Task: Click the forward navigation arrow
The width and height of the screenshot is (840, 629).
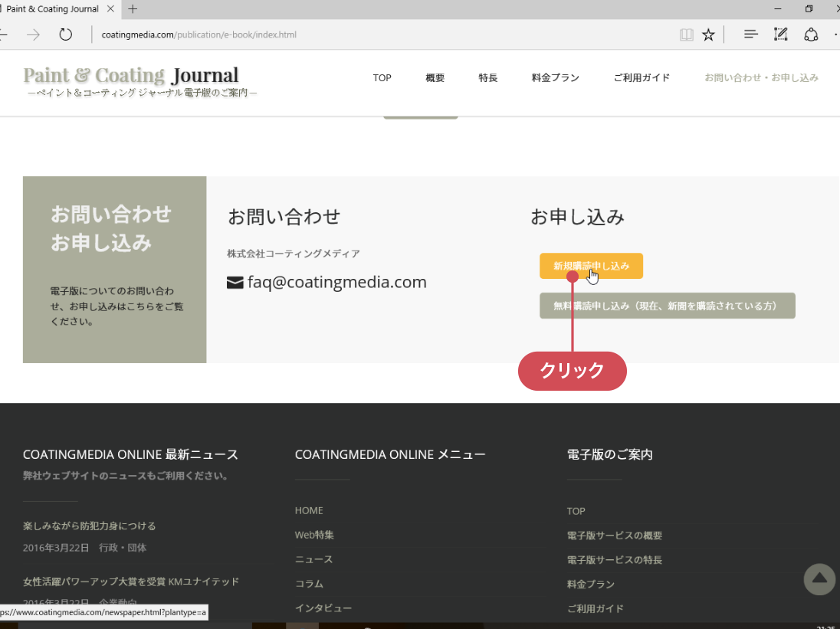Action: [x=33, y=34]
